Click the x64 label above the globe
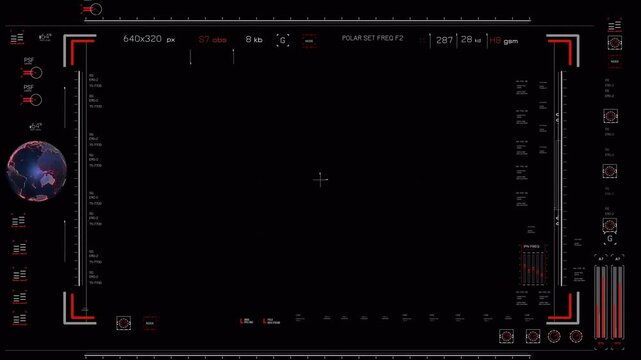 click(x=35, y=126)
